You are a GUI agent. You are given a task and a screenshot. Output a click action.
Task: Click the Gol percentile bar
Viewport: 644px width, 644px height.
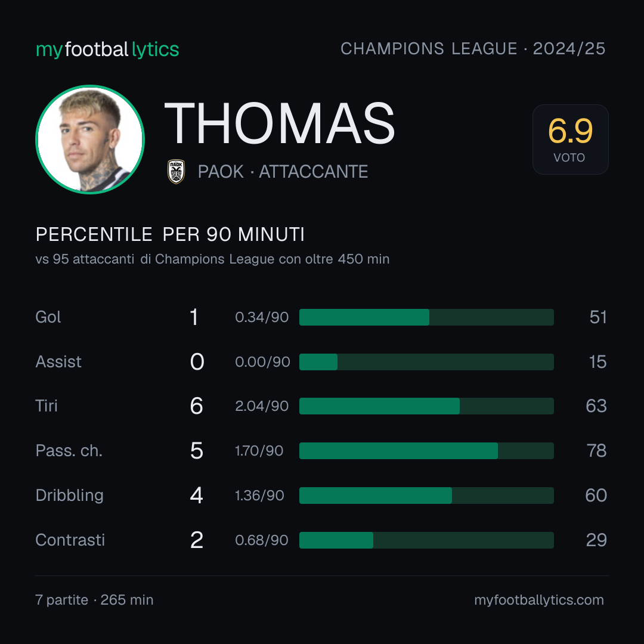pyautogui.click(x=426, y=317)
